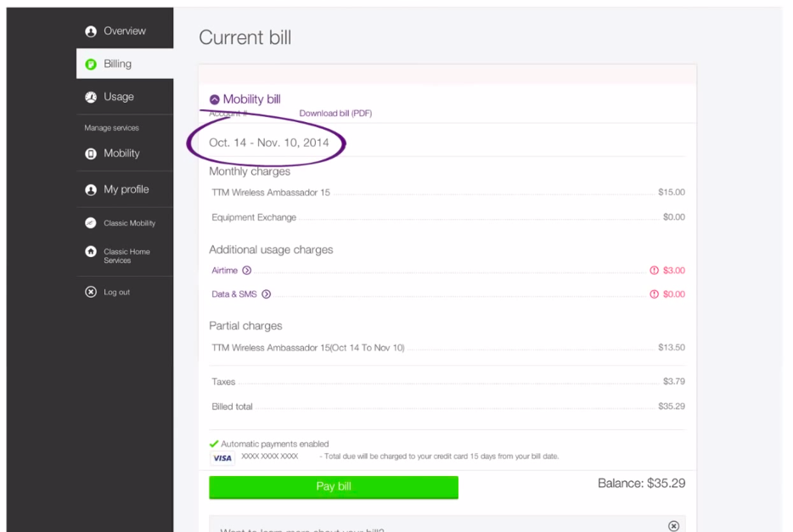Click the green Billing icon
Screen dimensions: 793x532
pyautogui.click(x=91, y=64)
